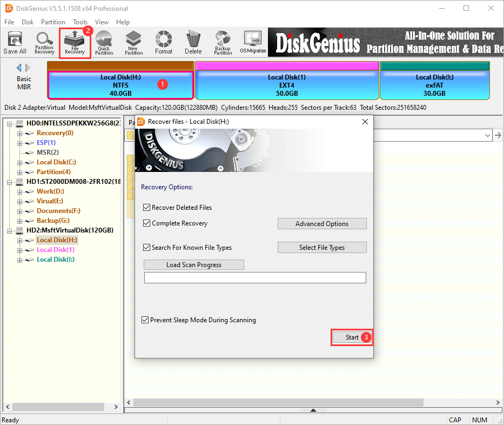Open the Partition Recovery tool

[x=44, y=43]
